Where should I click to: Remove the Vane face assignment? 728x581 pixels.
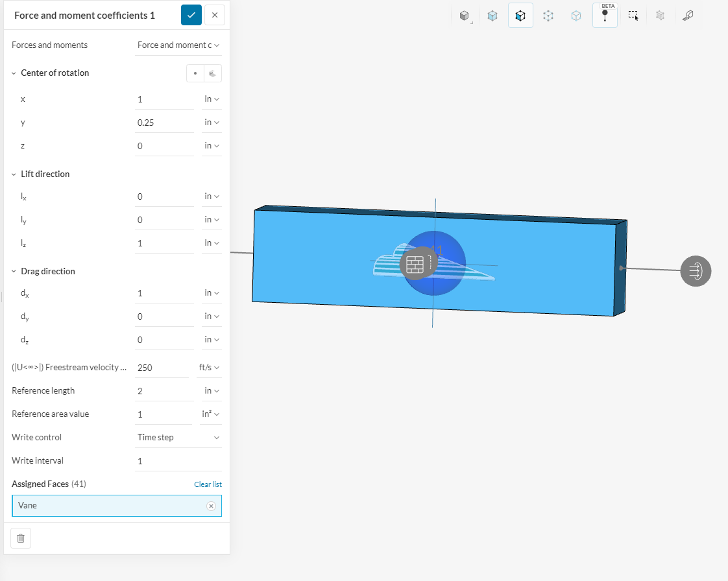[211, 506]
